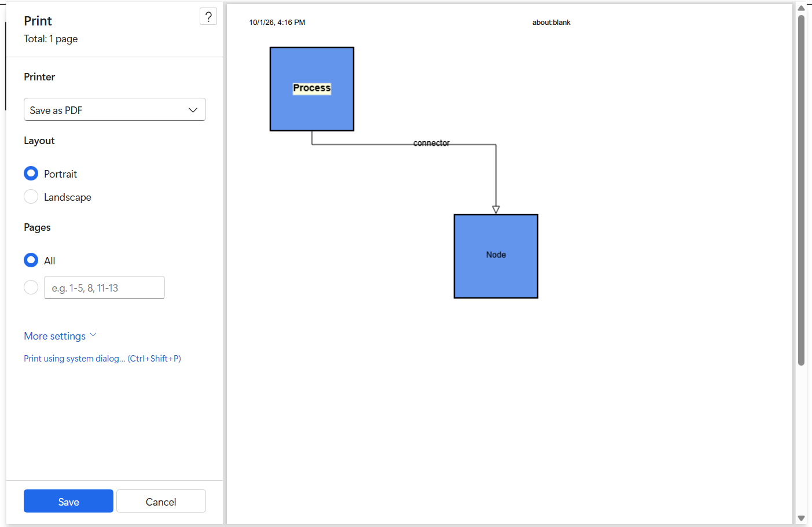Choose All pages option
Screen dimensions: 812x527
[31, 260]
